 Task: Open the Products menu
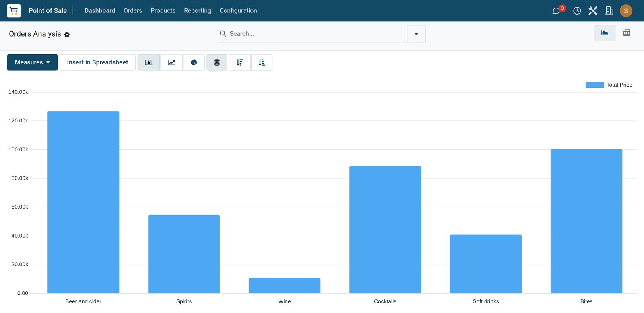(x=163, y=10)
